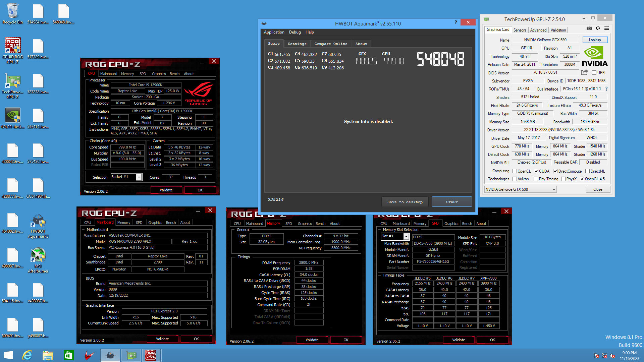The width and height of the screenshot is (644, 362).
Task: Click the HWBOT Aquamark title bar icon
Action: pyautogui.click(x=264, y=23)
